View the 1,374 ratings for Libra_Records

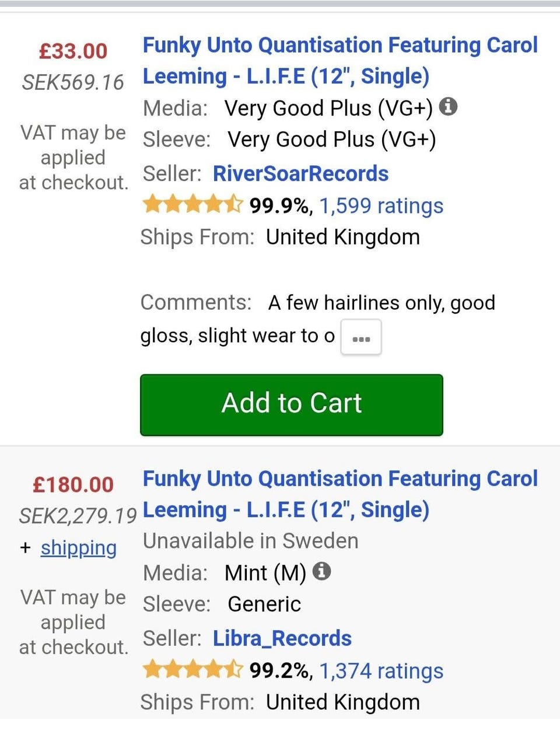[x=381, y=670]
